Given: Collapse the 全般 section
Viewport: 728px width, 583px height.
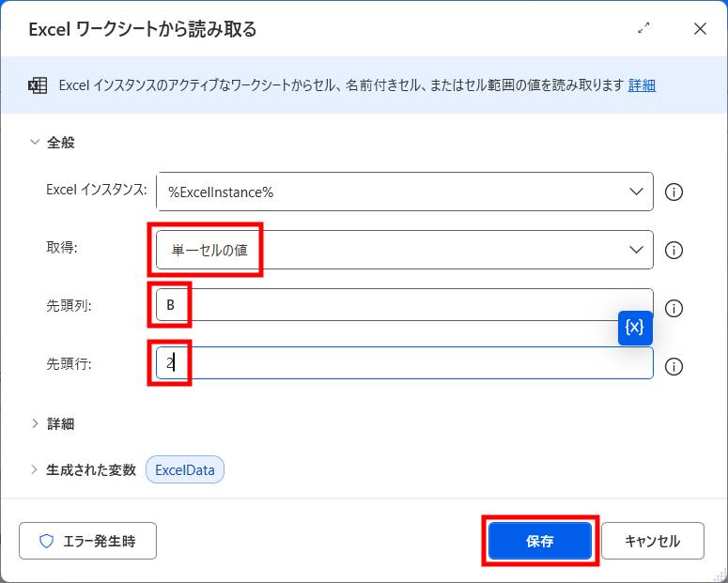Looking at the screenshot, I should point(35,142).
